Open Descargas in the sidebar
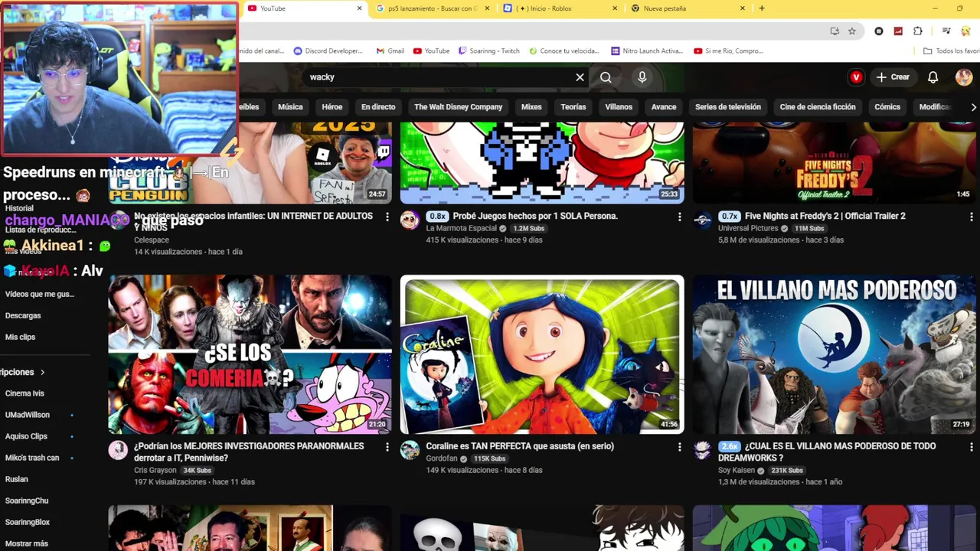This screenshot has width=980, height=551. [23, 315]
